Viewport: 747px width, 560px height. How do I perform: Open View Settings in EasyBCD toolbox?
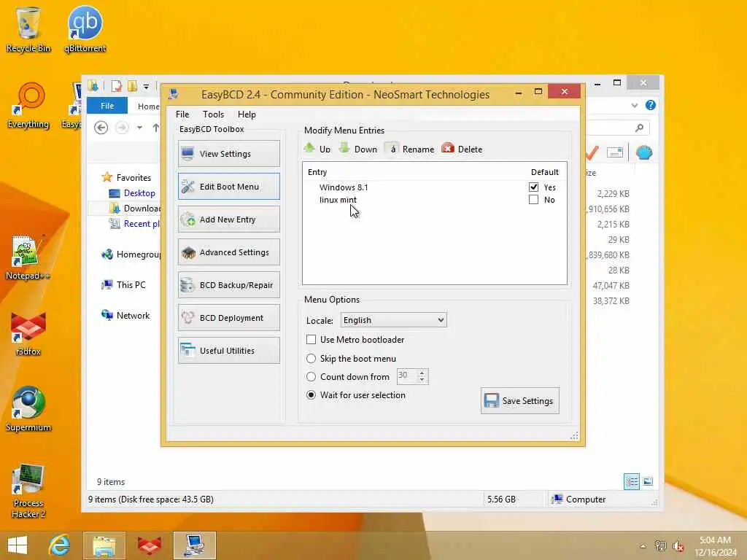pyautogui.click(x=228, y=154)
